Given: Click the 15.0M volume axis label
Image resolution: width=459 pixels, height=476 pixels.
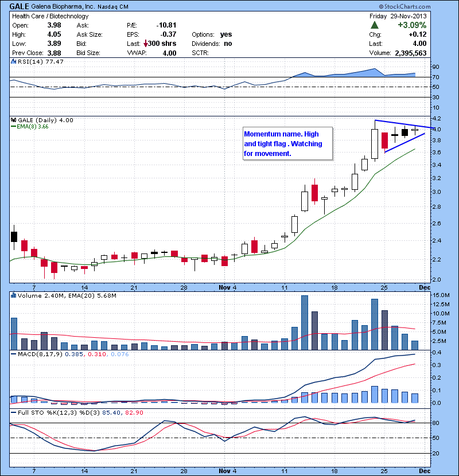Looking at the screenshot, I should tap(441, 295).
